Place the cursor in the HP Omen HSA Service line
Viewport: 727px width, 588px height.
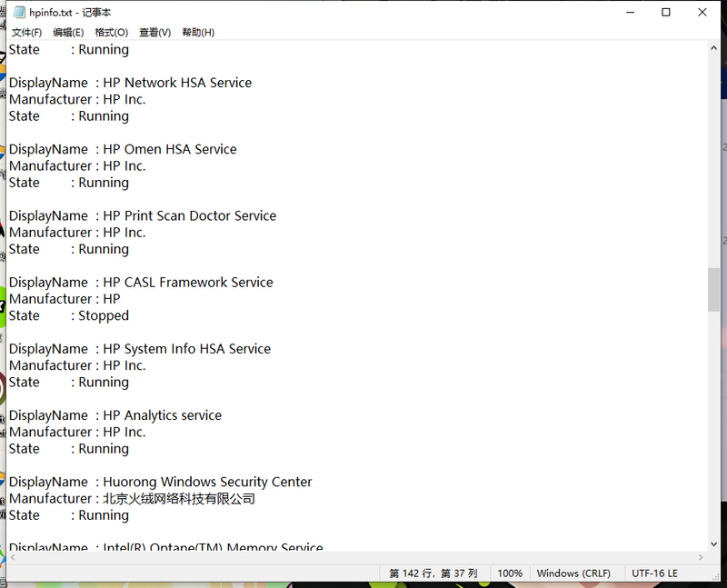[x=169, y=149]
